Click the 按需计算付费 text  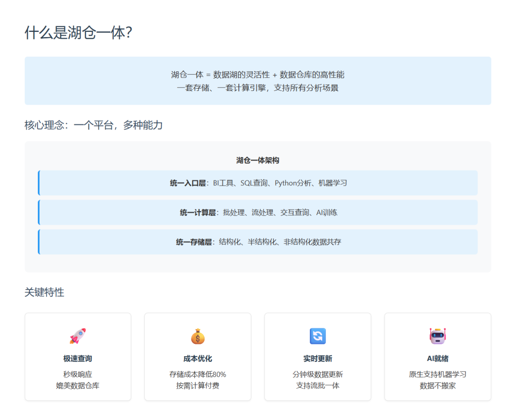(198, 386)
